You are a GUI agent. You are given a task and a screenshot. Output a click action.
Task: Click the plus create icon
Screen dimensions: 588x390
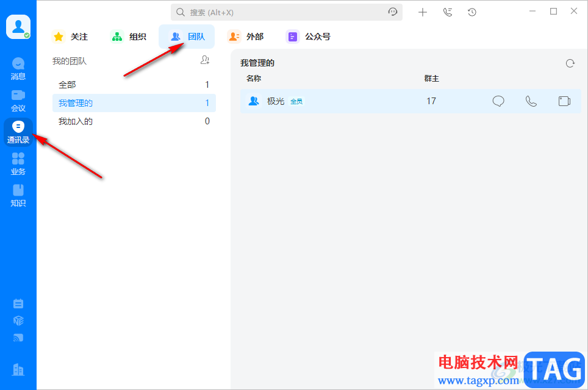point(423,12)
